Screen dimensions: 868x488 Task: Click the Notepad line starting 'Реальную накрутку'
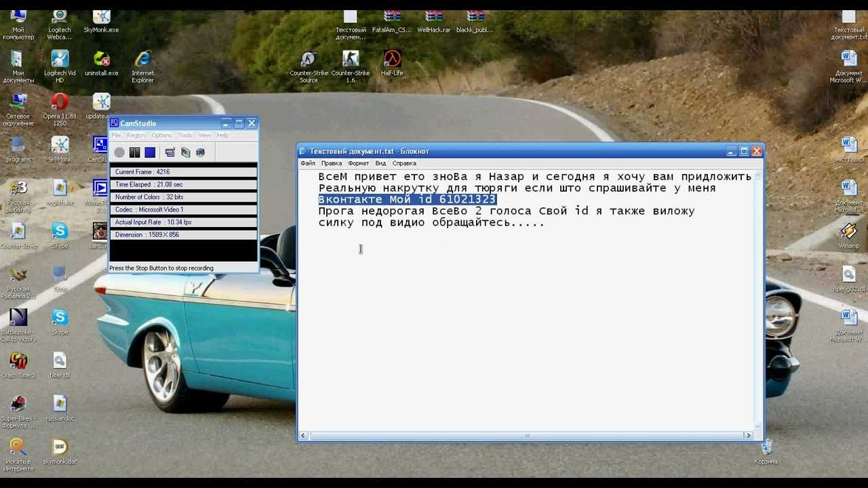pos(517,188)
